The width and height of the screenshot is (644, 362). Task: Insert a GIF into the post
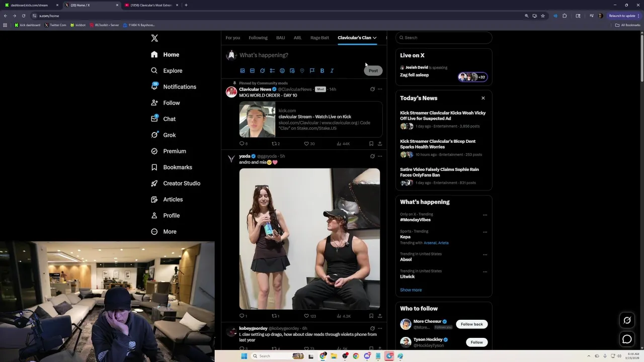(x=253, y=71)
